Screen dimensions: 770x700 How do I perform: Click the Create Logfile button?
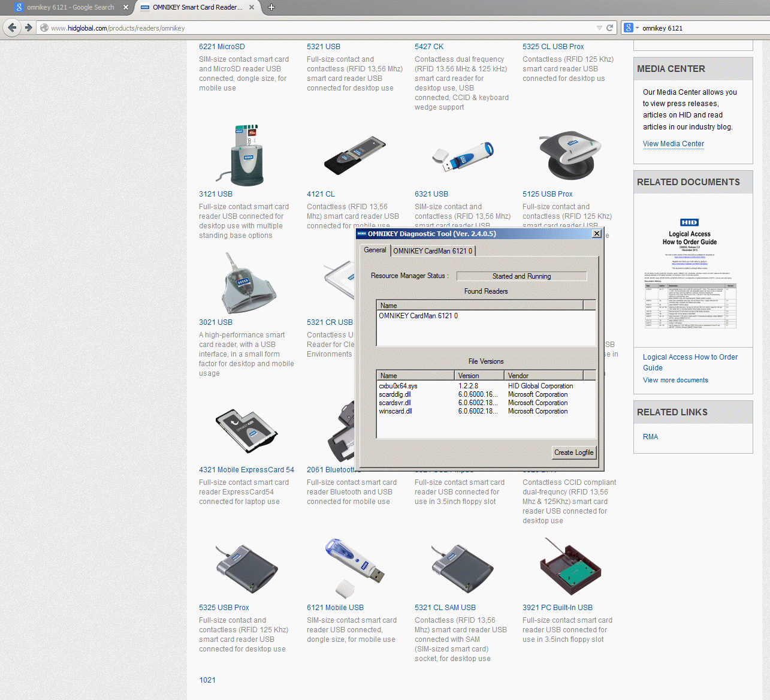[574, 452]
